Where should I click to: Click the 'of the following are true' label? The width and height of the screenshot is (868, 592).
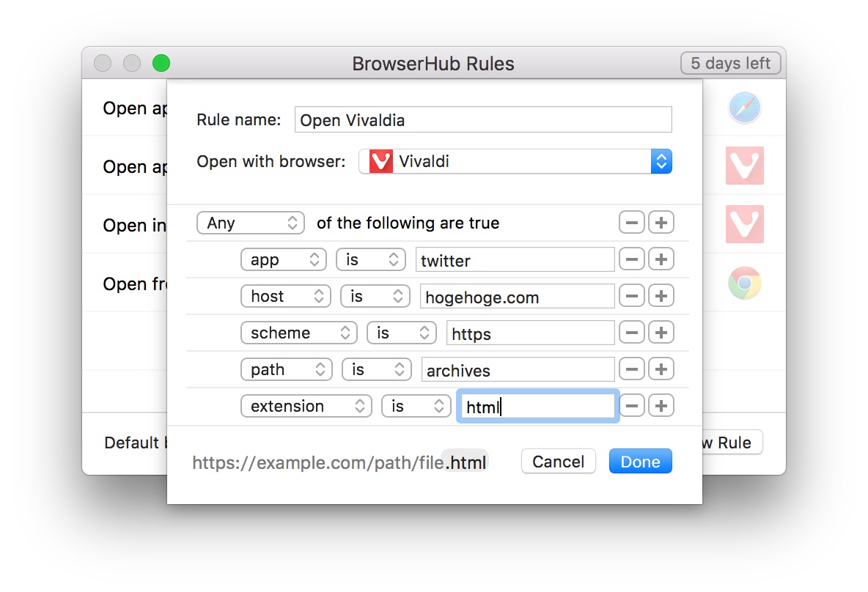(x=408, y=223)
